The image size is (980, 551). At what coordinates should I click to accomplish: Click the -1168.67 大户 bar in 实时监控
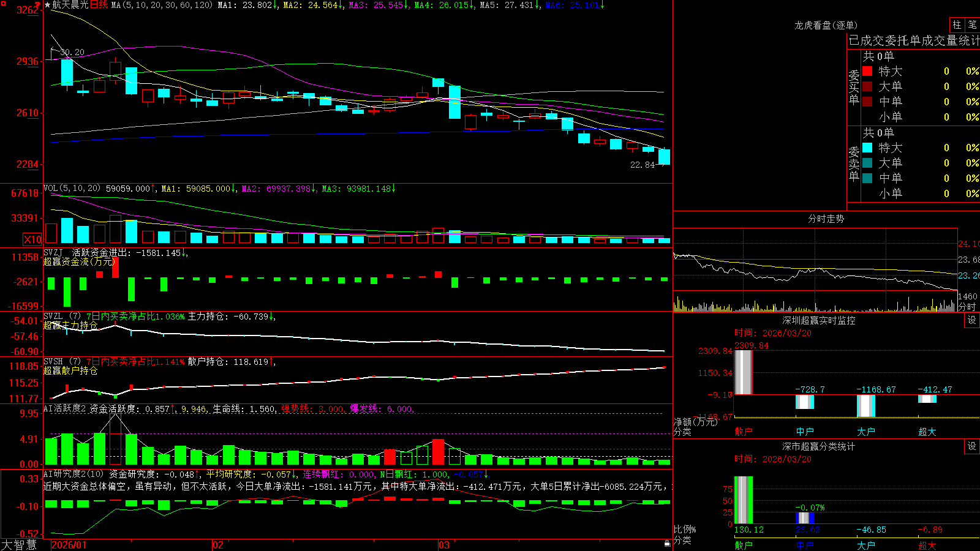[x=866, y=406]
